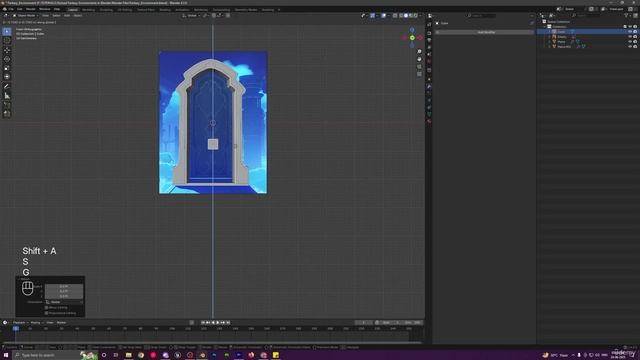Select the 3D Cursor tool

tap(7, 41)
